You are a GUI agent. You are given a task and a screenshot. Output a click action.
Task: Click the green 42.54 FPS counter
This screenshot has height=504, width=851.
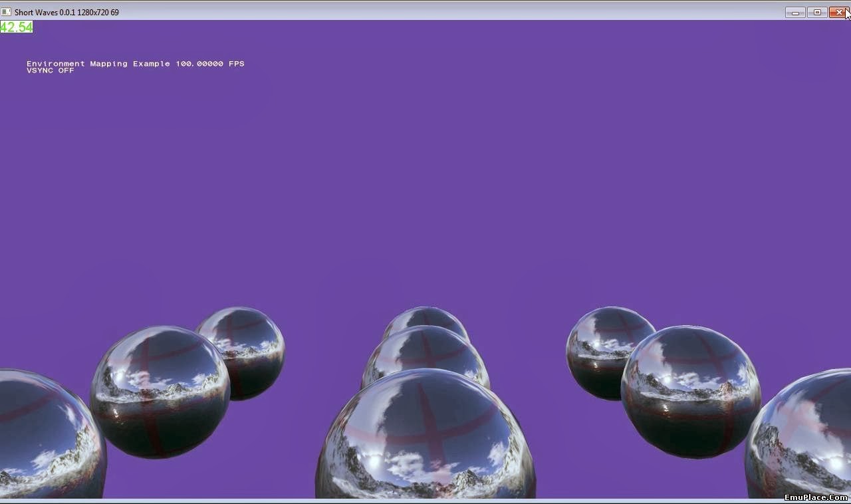[x=17, y=27]
